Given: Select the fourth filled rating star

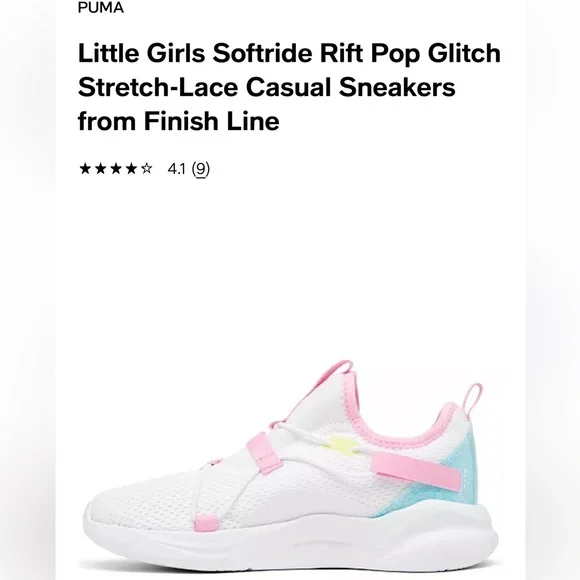Looking at the screenshot, I should tap(131, 169).
